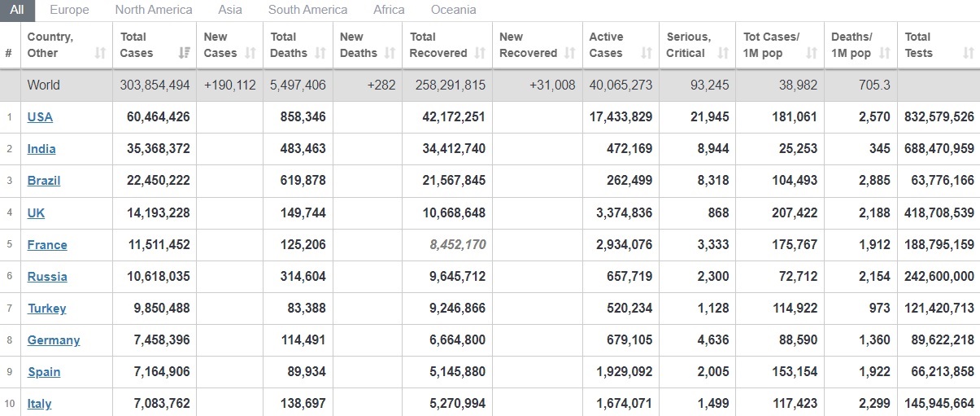This screenshot has height=416, width=980.
Task: Select the All continents tab
Action: coord(17,10)
